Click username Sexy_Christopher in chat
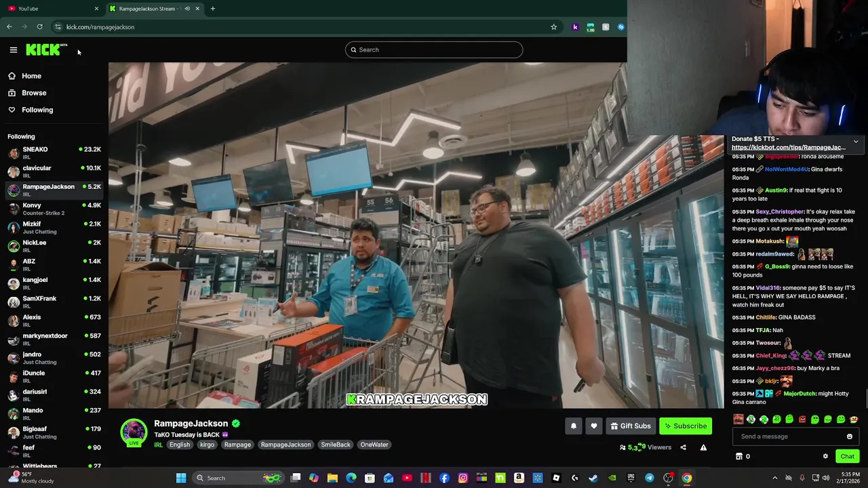The height and width of the screenshot is (488, 868). pos(780,211)
